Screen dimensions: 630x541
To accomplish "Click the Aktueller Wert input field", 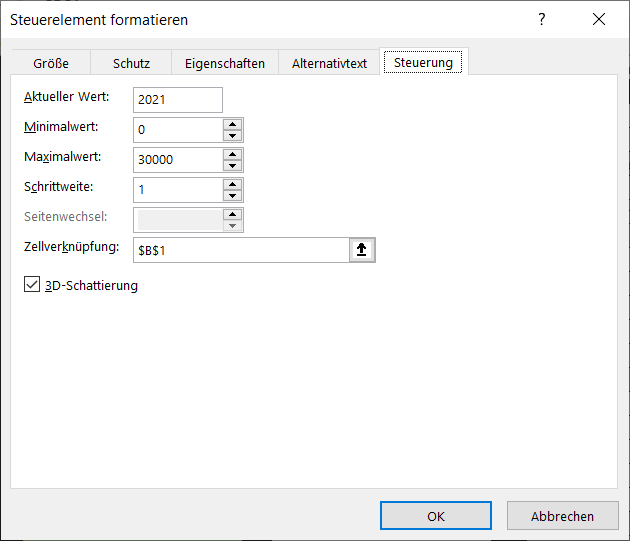I will [177, 100].
